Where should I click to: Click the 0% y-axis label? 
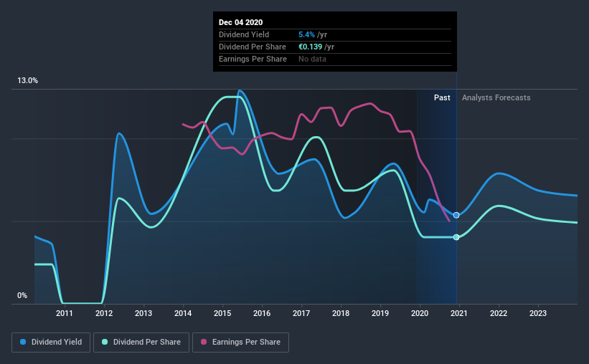[22, 296]
